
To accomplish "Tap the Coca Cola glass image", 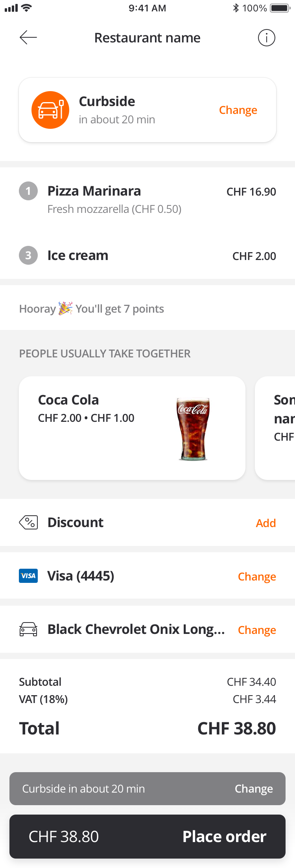I will point(193,428).
